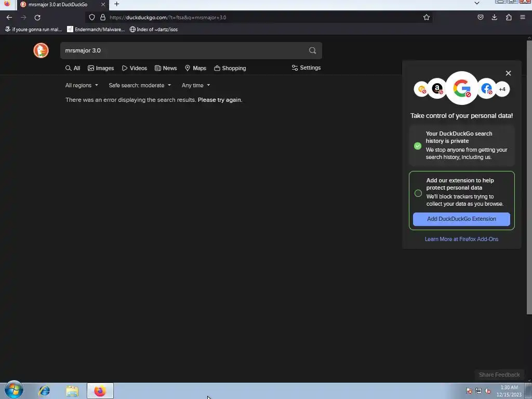Click the Google tracker icon in promo

462,88
